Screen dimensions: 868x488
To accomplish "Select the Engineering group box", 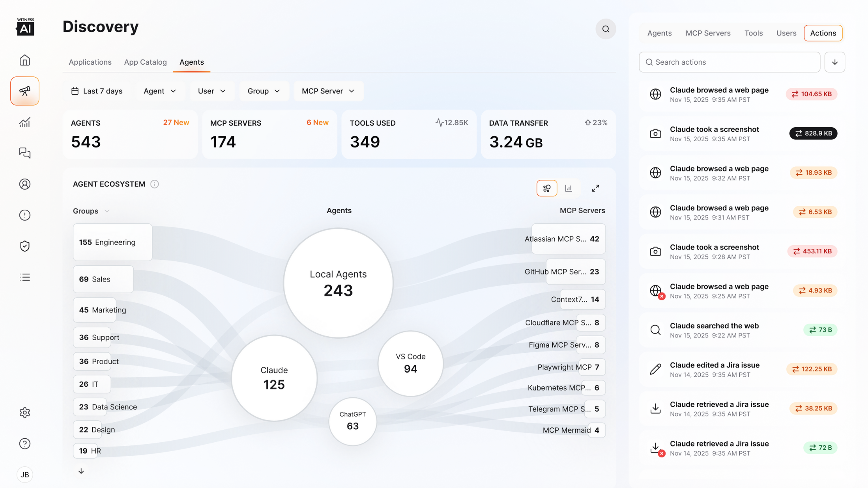I will [112, 242].
